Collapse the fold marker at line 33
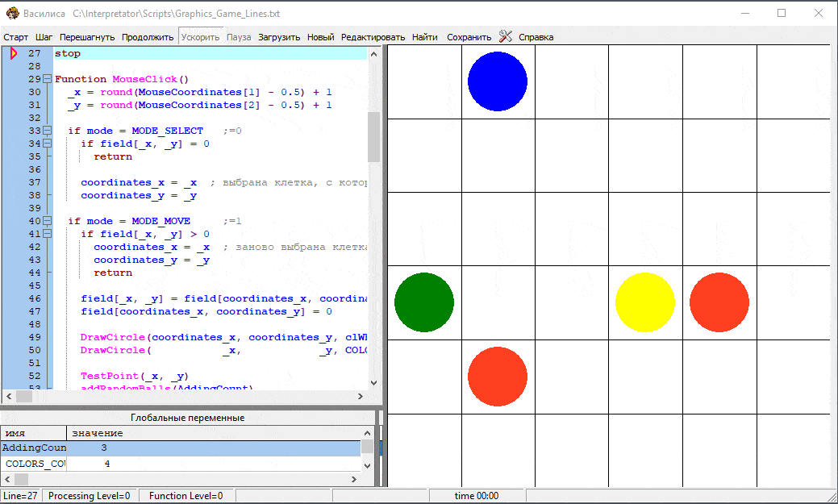838x504 pixels. coord(48,131)
